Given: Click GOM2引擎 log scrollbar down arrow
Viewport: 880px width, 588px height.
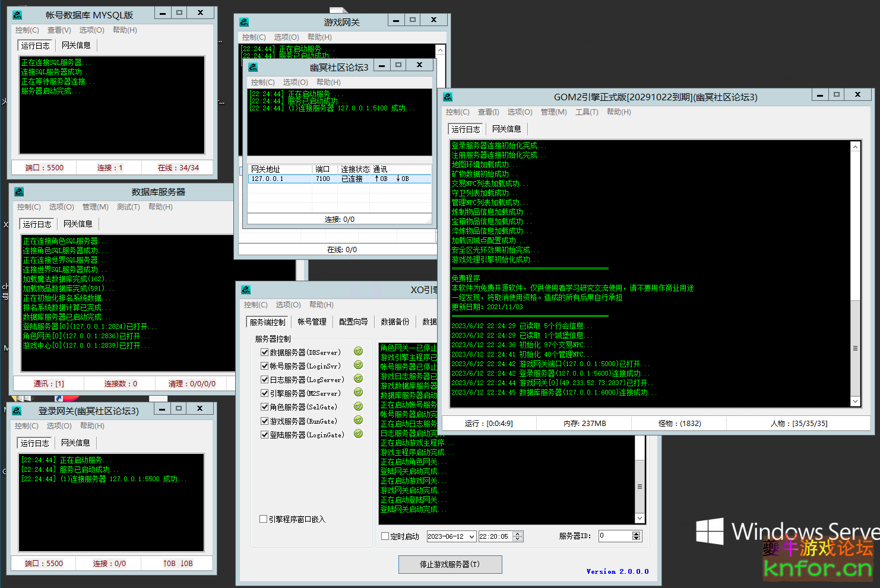Looking at the screenshot, I should (x=855, y=402).
